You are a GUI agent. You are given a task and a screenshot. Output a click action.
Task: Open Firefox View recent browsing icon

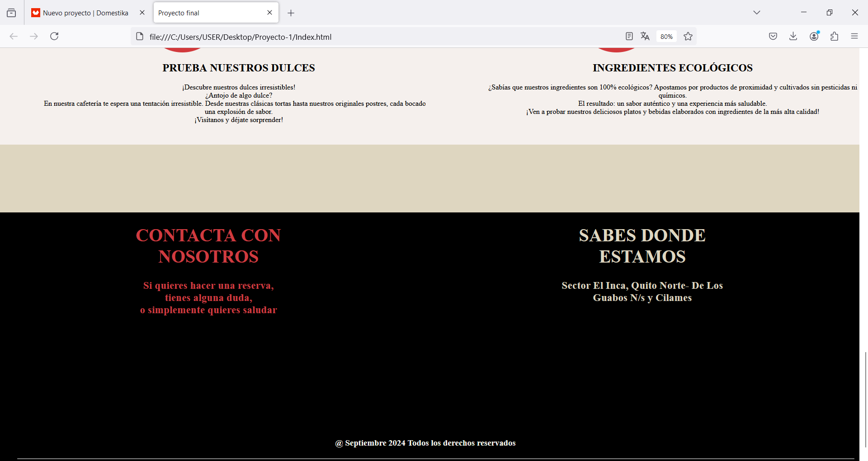tap(11, 13)
